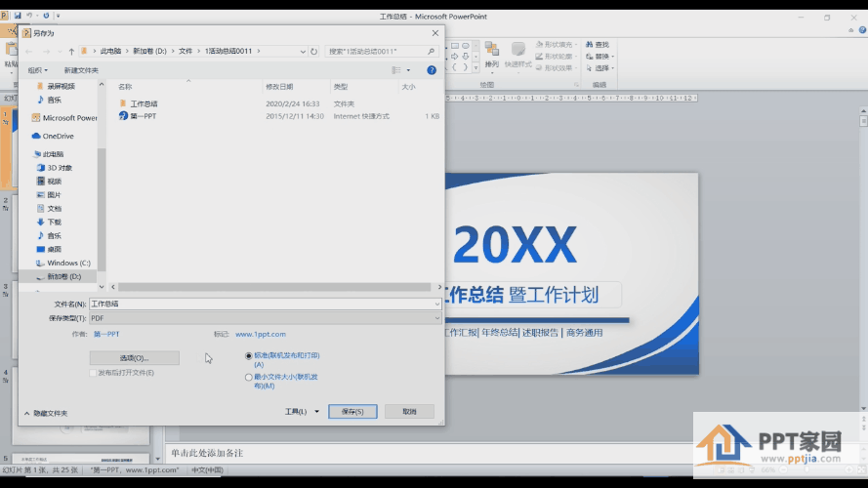
Task: Click the right arrow shape in gallery
Action: [x=454, y=57]
